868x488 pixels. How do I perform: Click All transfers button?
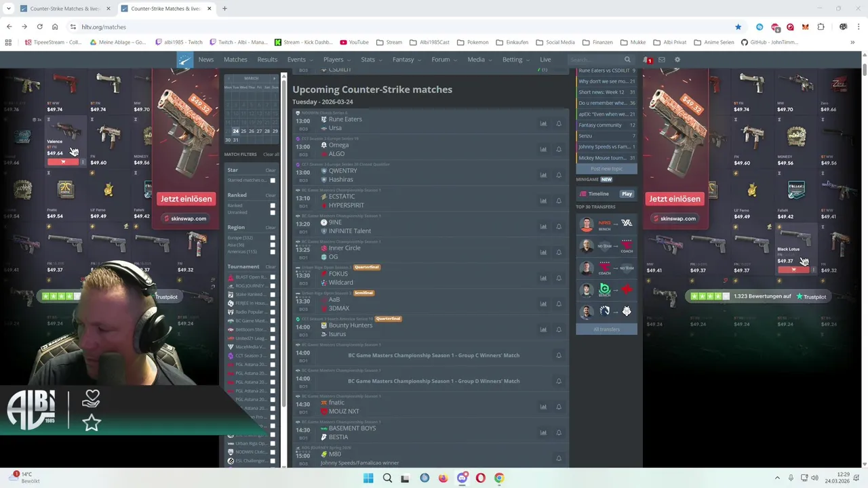click(x=606, y=329)
